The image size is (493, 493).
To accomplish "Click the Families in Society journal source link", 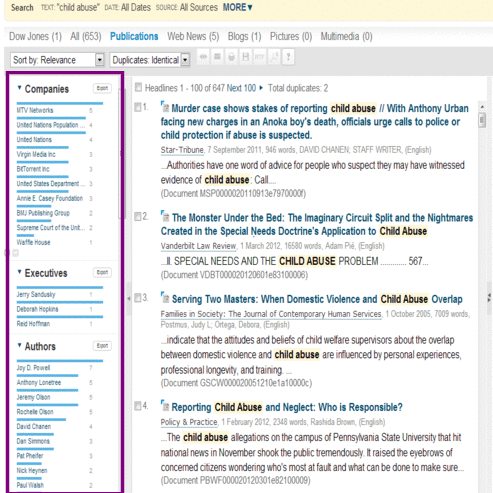I will coord(271,314).
